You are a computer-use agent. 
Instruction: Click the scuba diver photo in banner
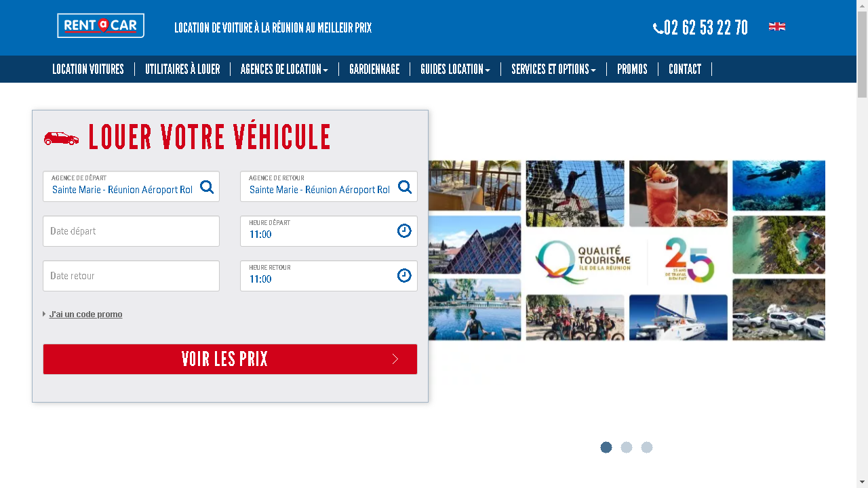point(778,185)
